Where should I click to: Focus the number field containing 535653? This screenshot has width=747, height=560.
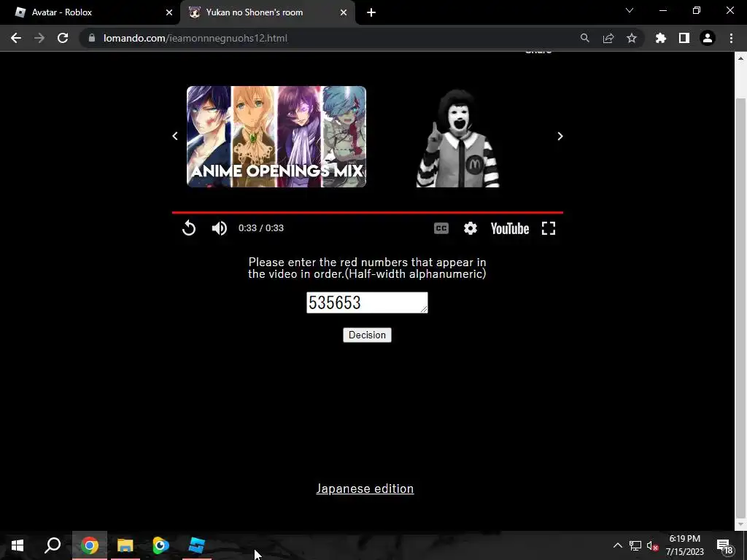(367, 303)
